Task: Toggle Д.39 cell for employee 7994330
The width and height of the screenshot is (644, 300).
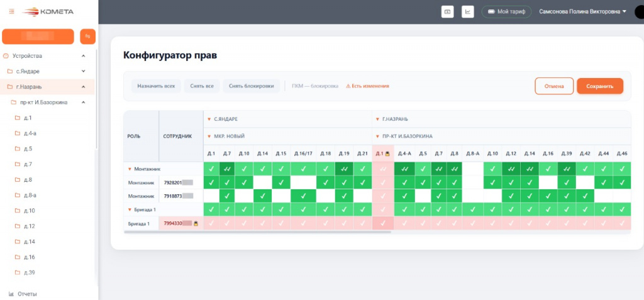Action: pos(567,223)
